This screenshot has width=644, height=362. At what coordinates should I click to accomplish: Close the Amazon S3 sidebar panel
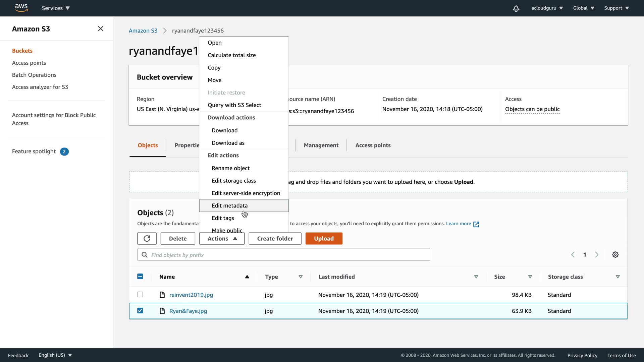[100, 29]
